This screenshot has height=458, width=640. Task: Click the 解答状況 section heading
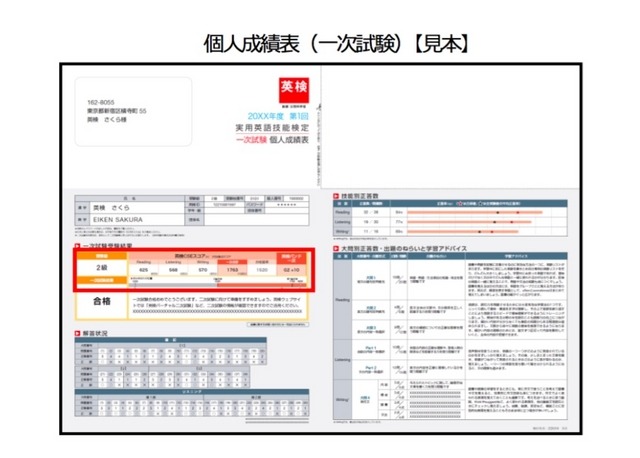95,333
